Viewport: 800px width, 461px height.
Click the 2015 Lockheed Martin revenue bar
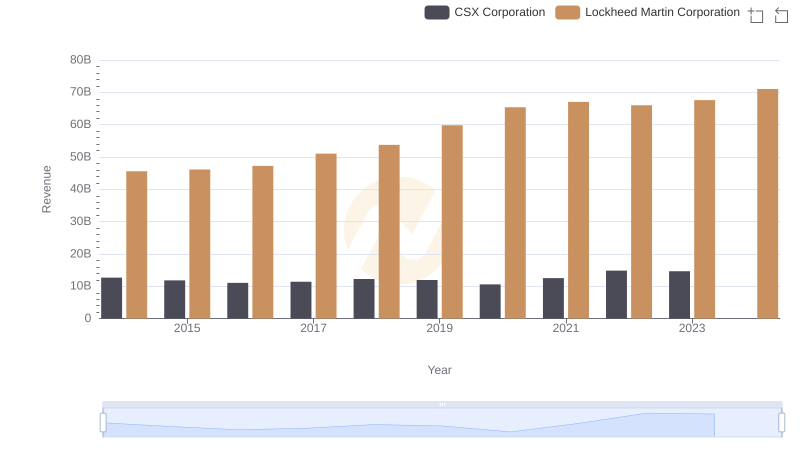[199, 244]
